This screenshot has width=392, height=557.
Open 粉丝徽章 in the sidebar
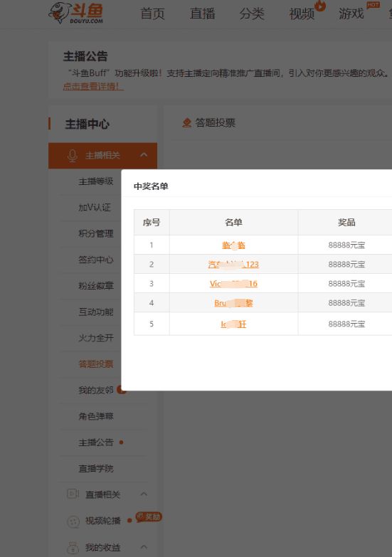tap(95, 285)
